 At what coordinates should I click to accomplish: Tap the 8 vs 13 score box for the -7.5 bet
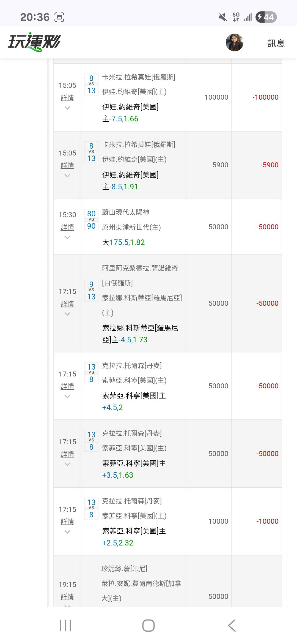click(x=91, y=84)
